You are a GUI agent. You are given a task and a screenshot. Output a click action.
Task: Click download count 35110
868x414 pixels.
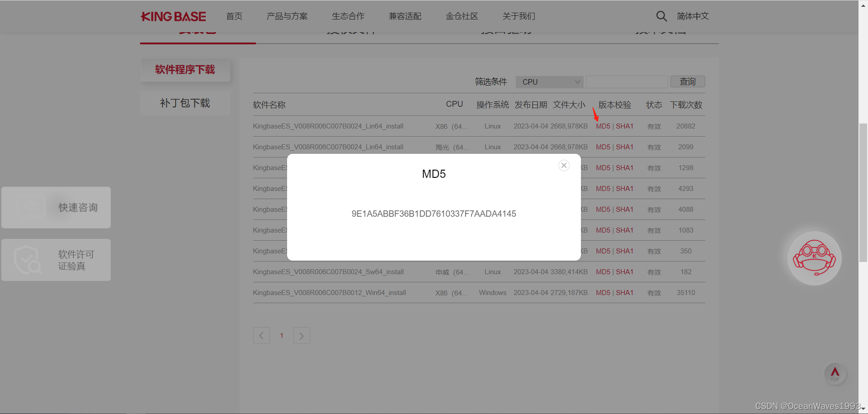[x=686, y=293]
